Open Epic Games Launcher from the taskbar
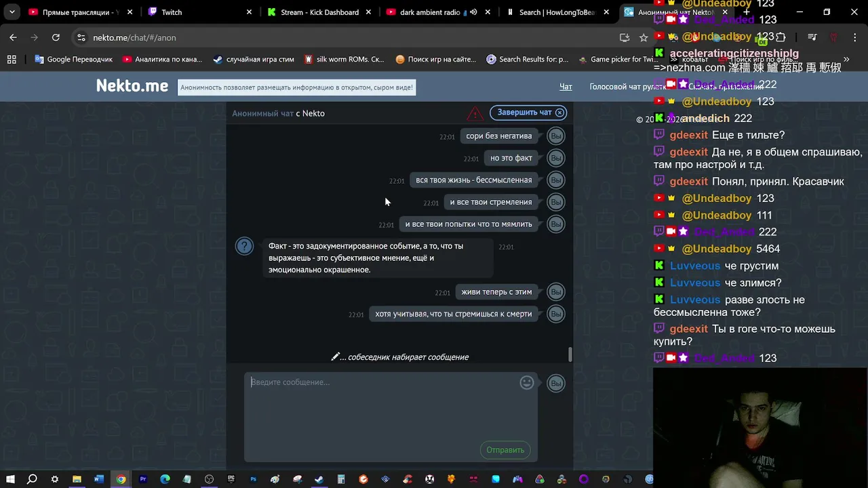This screenshot has height=488, width=868. point(231,479)
